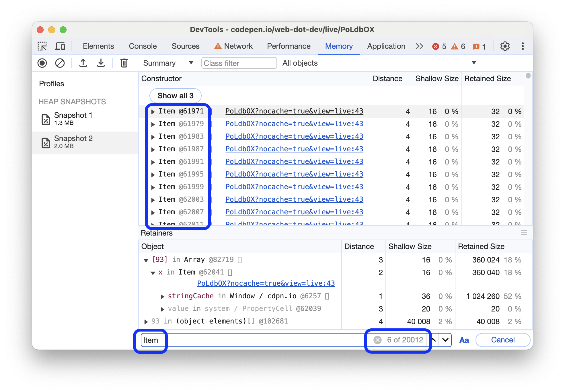Screen dimensions: 565x392
Task: Switch to the Memory tab
Action: pyautogui.click(x=339, y=46)
